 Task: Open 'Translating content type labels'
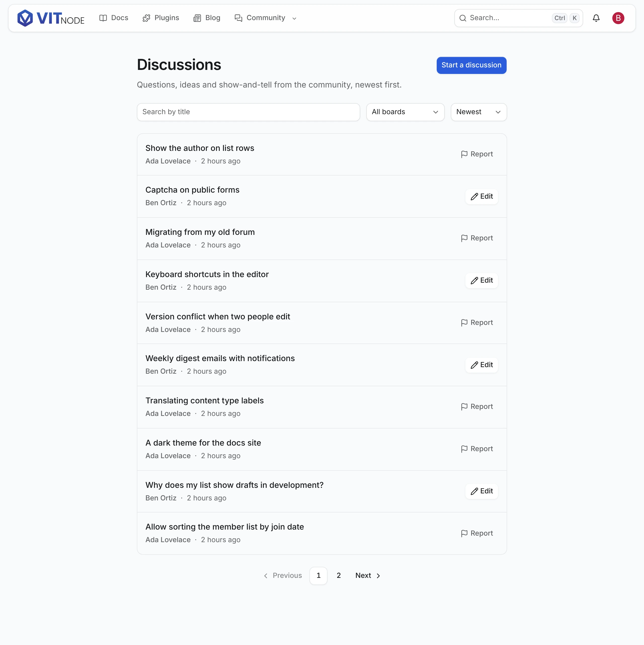pos(205,401)
